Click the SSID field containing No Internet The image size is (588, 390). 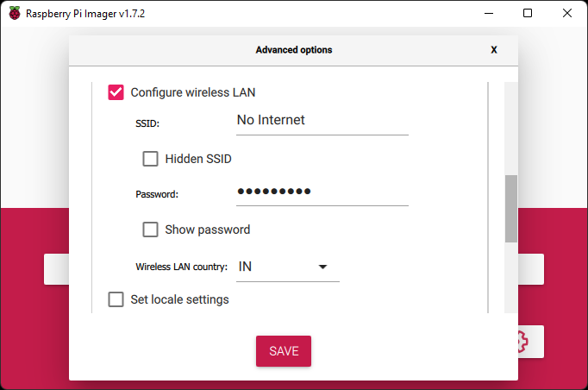322,122
